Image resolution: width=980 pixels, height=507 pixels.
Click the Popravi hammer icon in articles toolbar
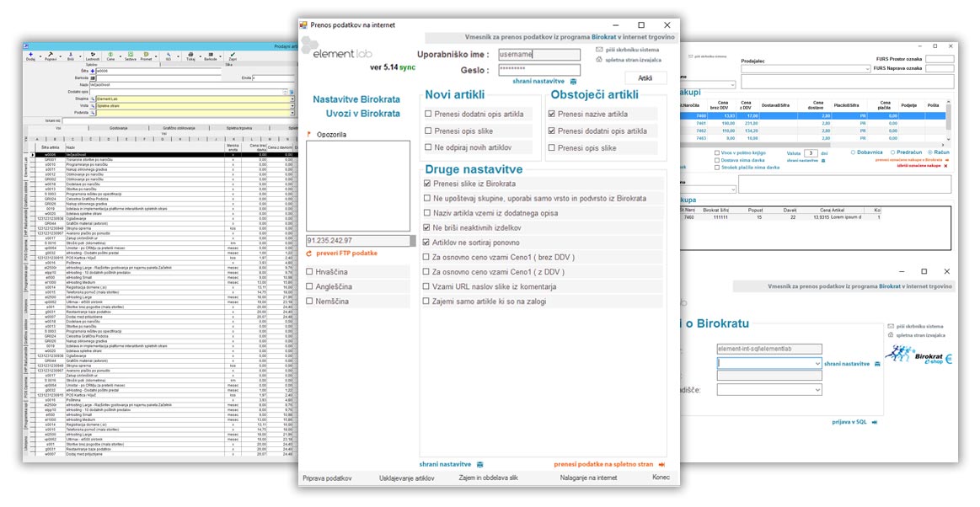click(51, 55)
